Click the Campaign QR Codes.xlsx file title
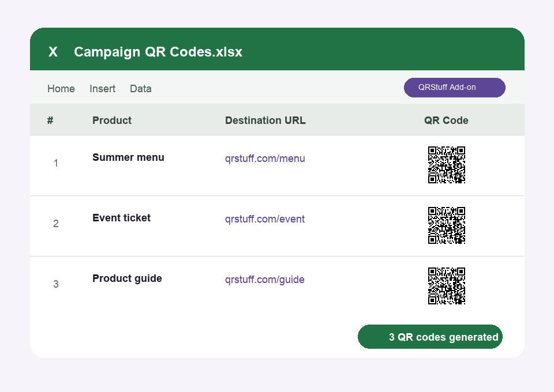Screen dimensions: 554x392 (158, 52)
